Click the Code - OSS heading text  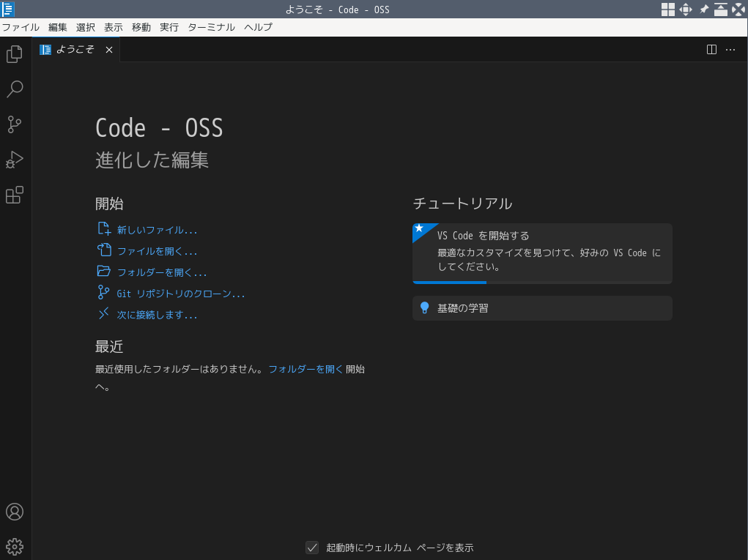pos(159,127)
